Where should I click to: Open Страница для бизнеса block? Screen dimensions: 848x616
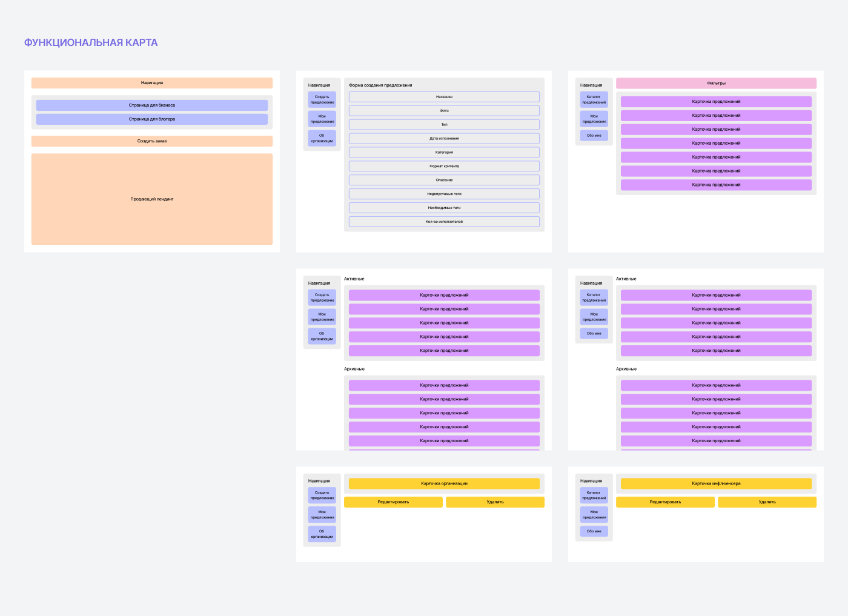coord(151,105)
